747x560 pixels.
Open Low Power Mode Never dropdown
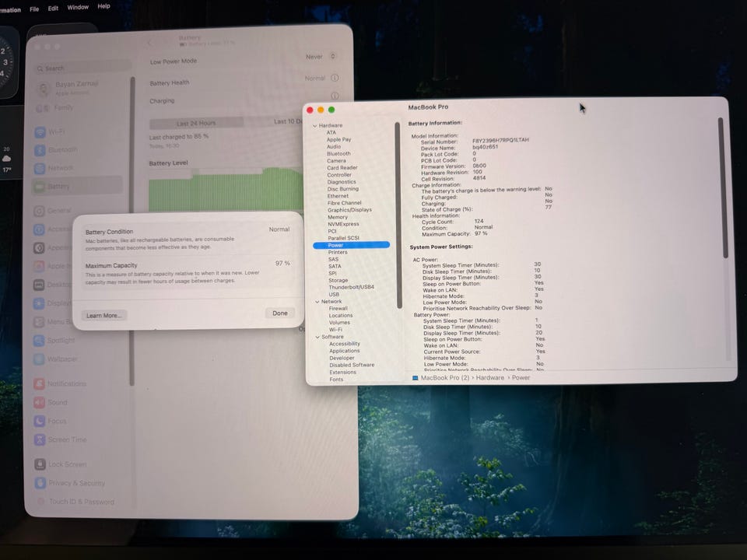coord(321,56)
